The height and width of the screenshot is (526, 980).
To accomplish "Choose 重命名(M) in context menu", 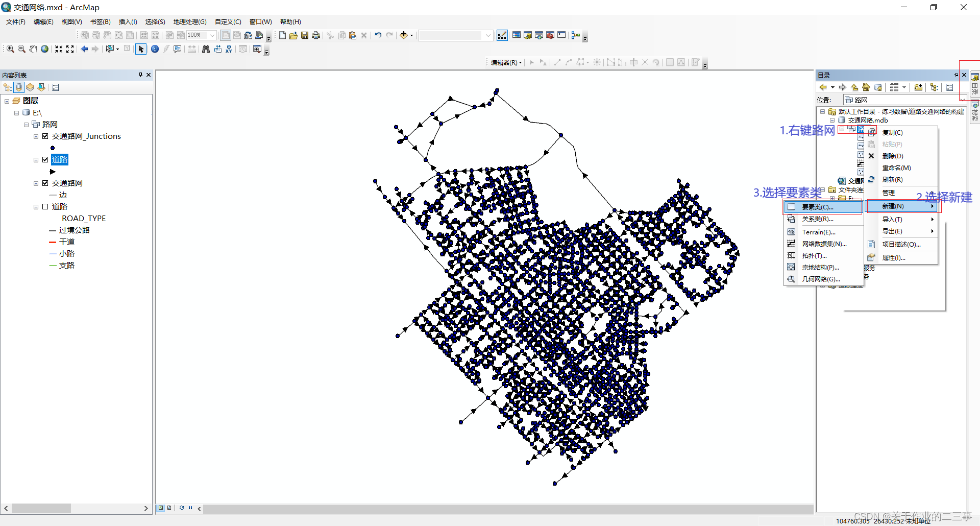I will [x=902, y=168].
